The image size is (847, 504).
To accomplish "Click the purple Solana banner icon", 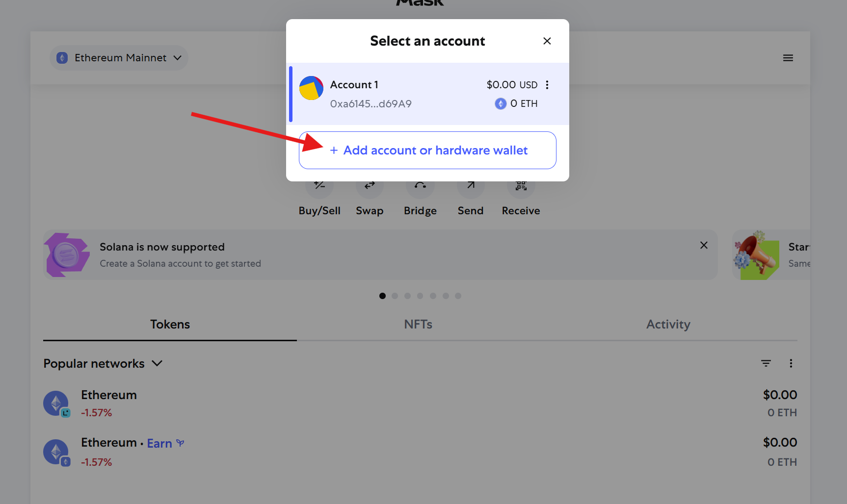I will click(67, 255).
